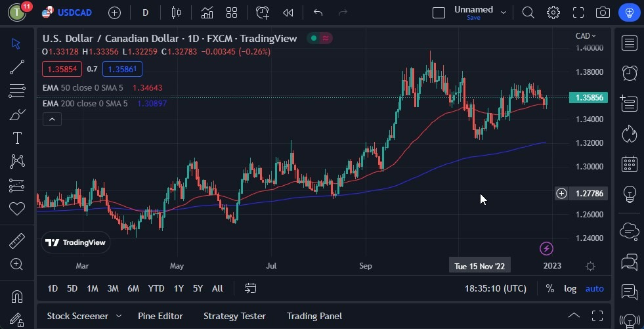Open the CAD currency dropdown
The width and height of the screenshot is (644, 329).
[x=586, y=36]
